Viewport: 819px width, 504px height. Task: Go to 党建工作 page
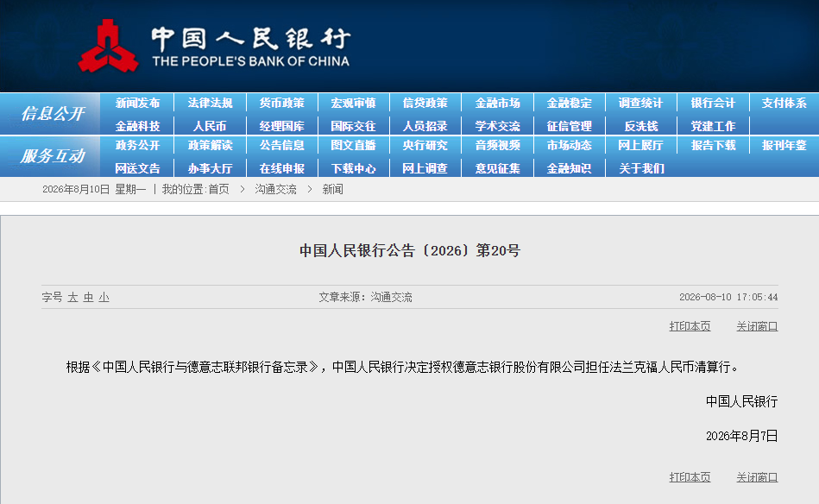pos(713,126)
